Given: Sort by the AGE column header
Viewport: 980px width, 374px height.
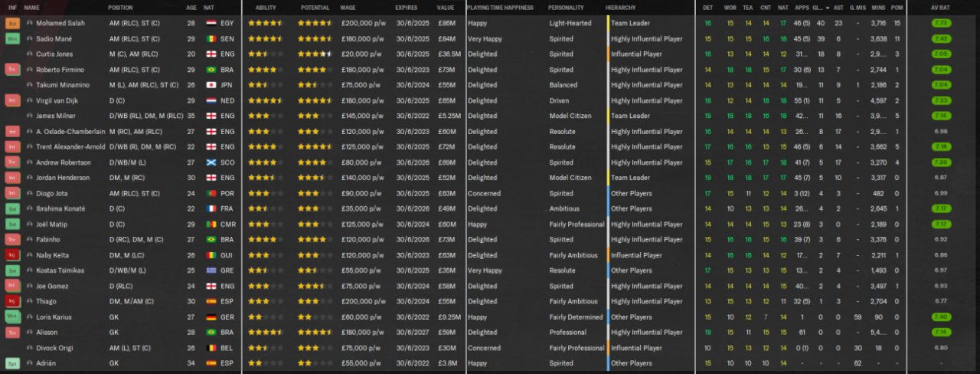Looking at the screenshot, I should point(191,7).
